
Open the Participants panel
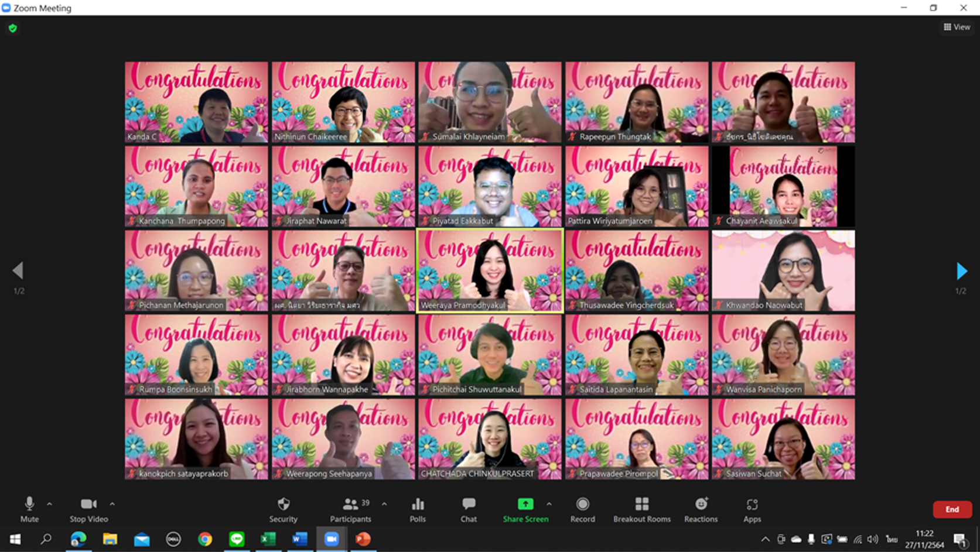[x=350, y=509]
